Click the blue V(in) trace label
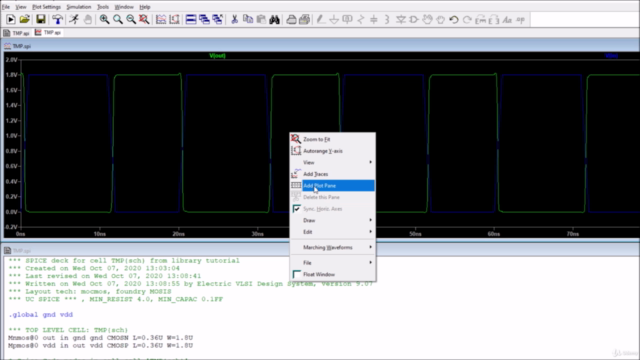The width and height of the screenshot is (640, 360). click(611, 56)
